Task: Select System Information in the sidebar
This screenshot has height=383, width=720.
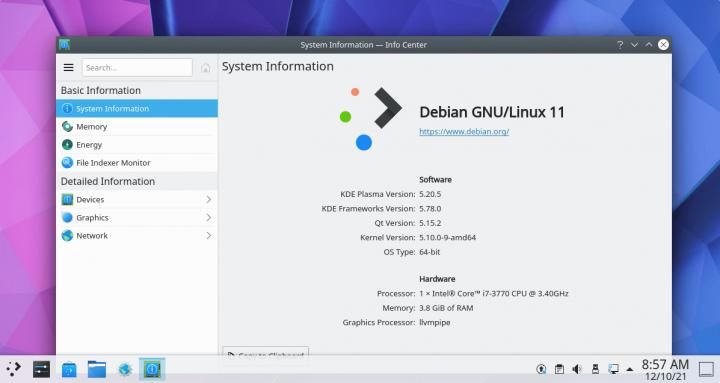Action: (137, 108)
